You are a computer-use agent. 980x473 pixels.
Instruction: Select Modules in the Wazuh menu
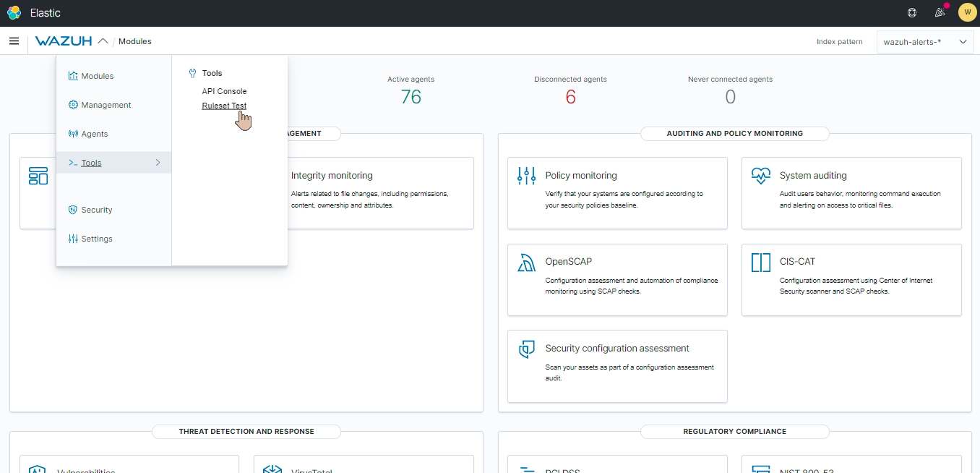click(98, 76)
